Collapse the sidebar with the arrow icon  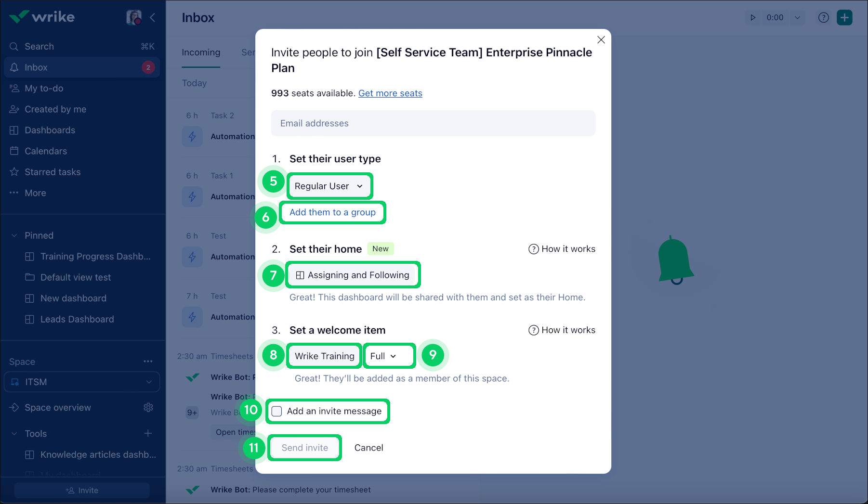click(153, 18)
